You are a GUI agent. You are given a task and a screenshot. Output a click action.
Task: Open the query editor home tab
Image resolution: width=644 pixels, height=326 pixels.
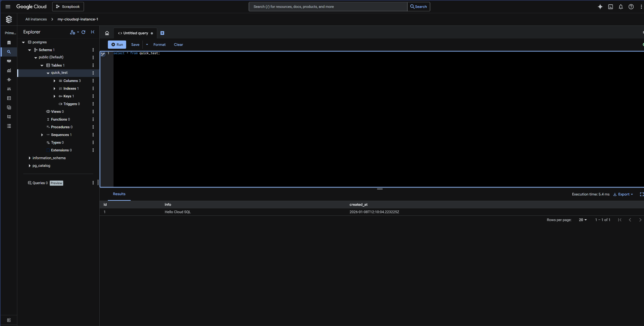tap(107, 33)
